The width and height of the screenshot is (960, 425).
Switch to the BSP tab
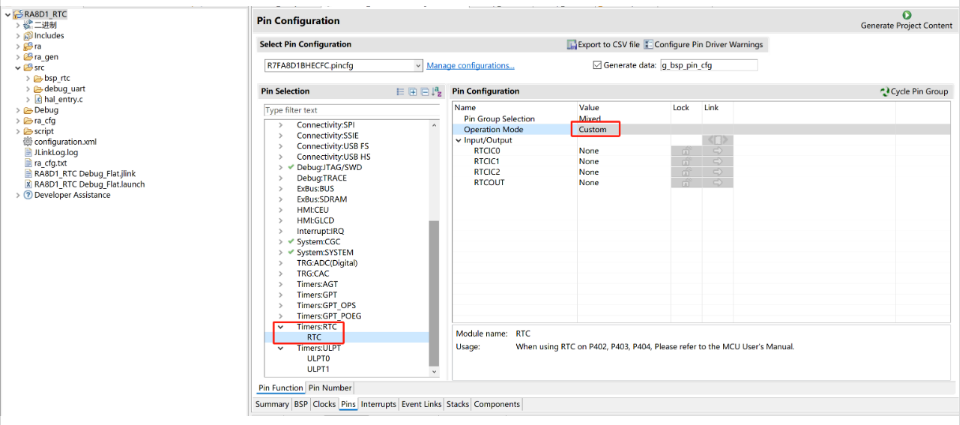tap(301, 404)
